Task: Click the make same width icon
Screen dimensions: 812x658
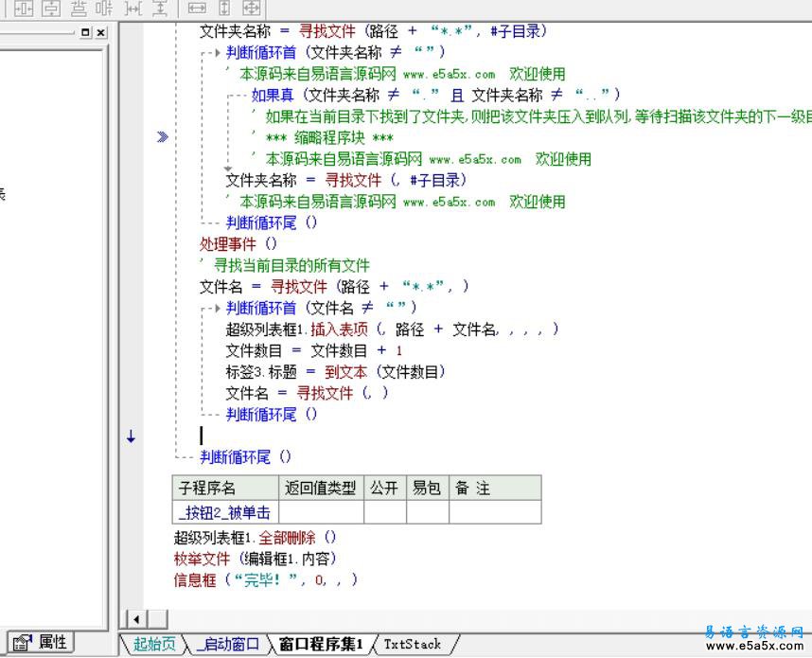Action: pyautogui.click(x=197, y=9)
